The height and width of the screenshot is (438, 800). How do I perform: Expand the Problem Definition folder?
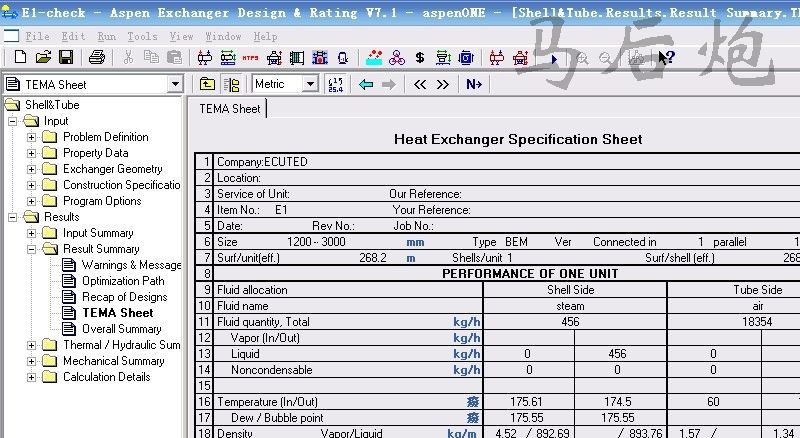(x=32, y=137)
